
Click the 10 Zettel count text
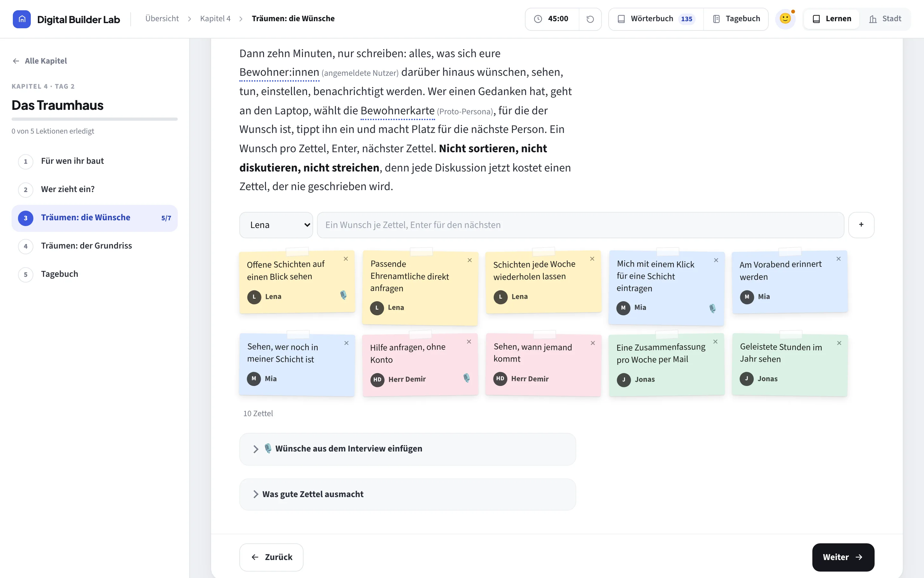pos(258,414)
